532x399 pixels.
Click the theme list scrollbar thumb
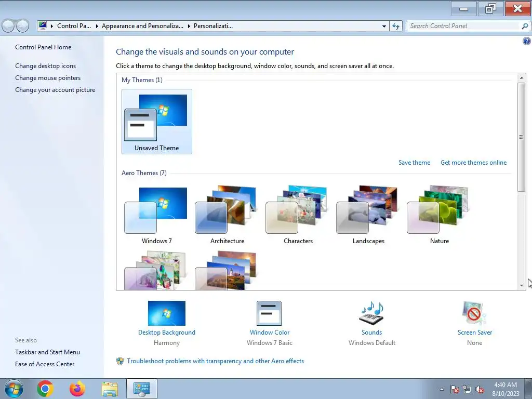coord(522,137)
